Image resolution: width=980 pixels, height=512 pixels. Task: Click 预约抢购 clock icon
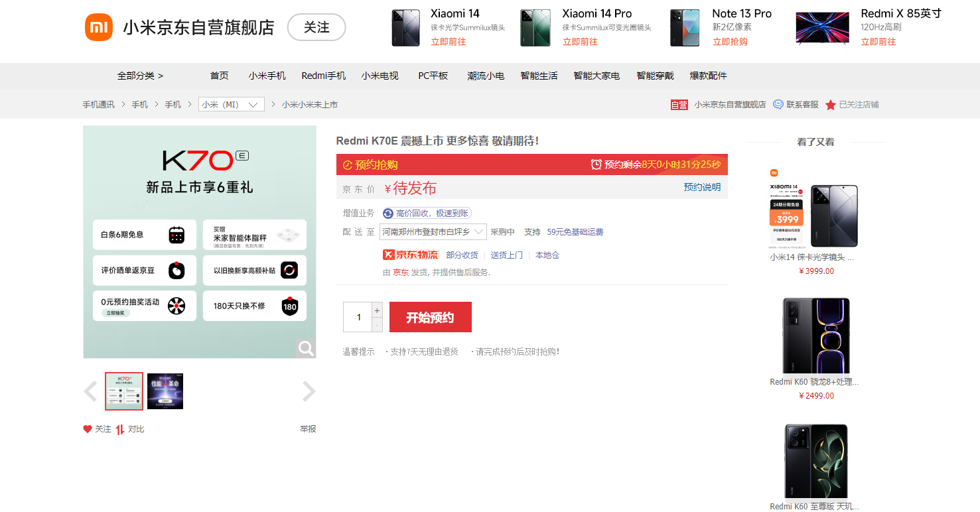tap(348, 164)
